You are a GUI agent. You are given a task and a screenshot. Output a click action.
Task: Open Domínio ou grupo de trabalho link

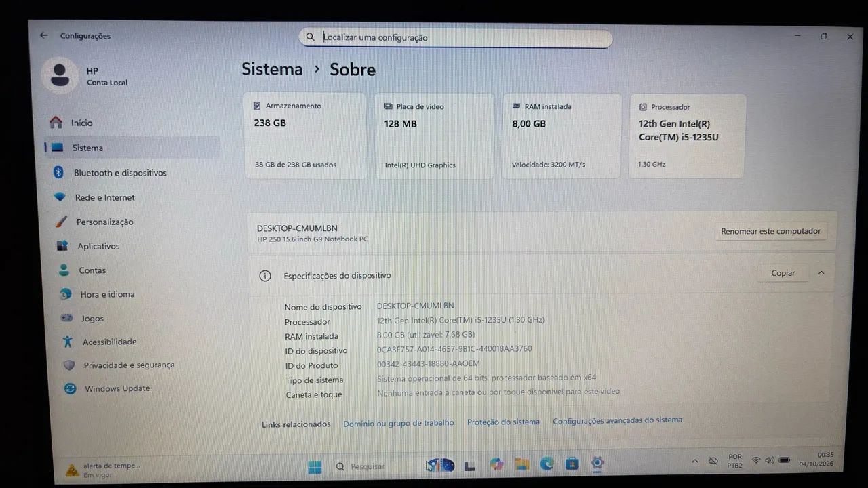399,422
